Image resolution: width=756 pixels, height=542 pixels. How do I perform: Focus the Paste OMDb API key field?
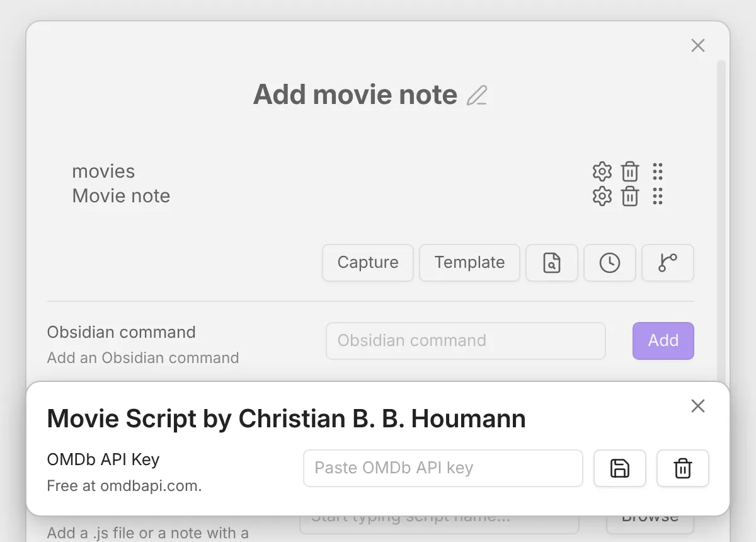tap(443, 468)
